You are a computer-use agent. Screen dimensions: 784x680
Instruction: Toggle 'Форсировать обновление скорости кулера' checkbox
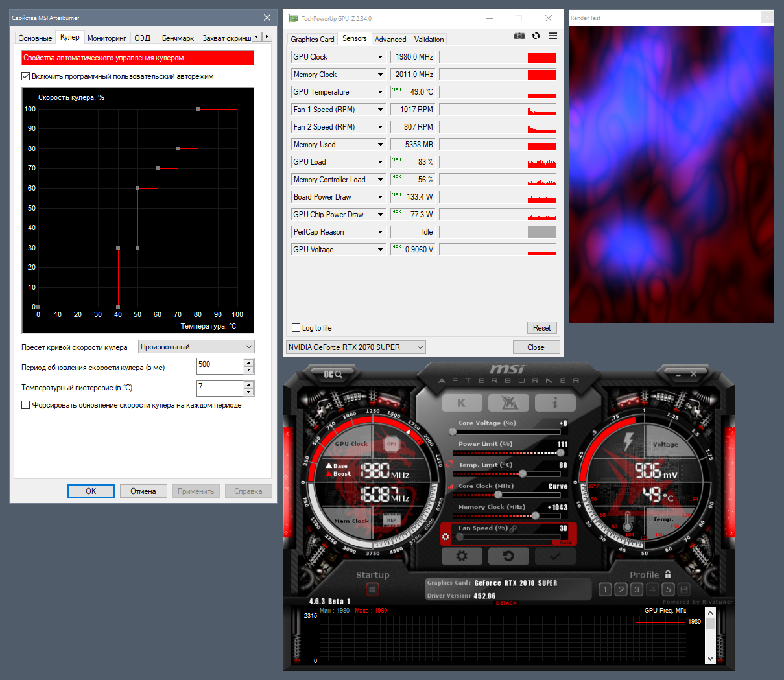pos(26,405)
